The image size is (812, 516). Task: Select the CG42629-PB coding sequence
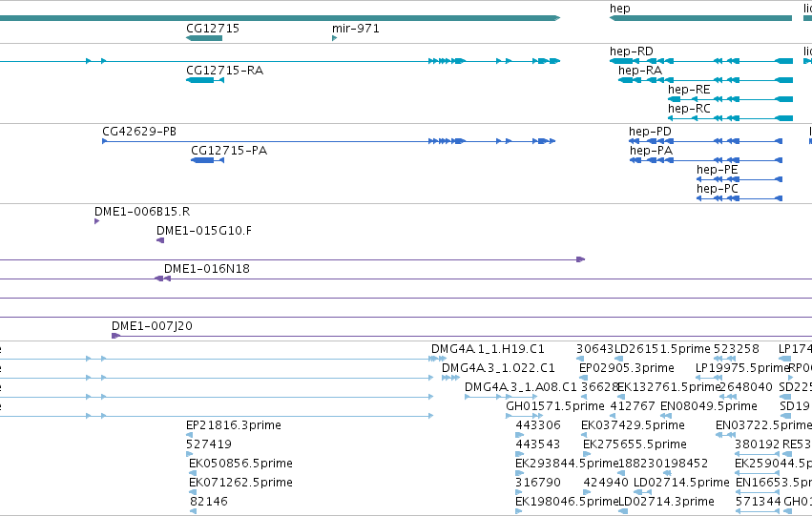[x=329, y=141]
